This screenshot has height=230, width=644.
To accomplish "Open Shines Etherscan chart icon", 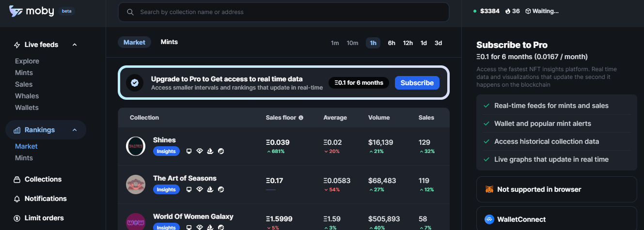I will click(221, 152).
